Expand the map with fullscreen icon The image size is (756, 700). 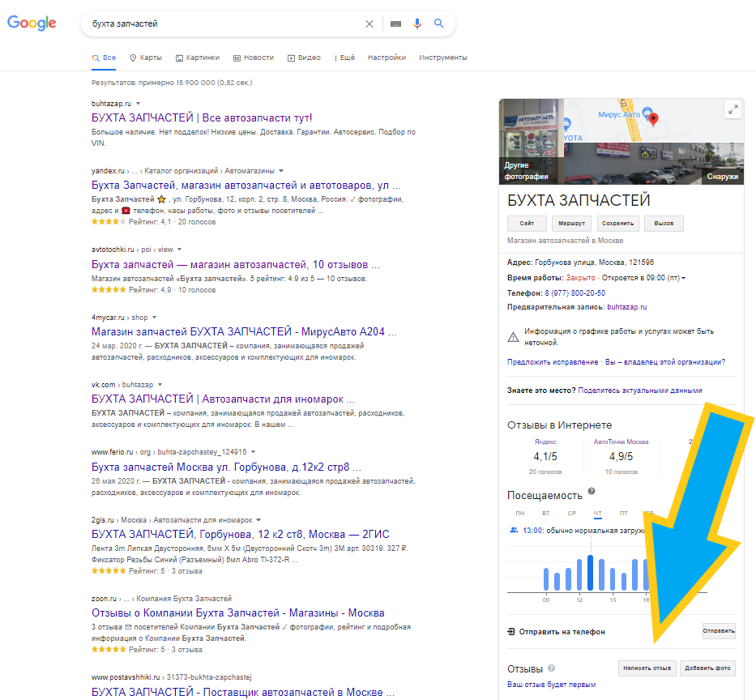click(733, 110)
